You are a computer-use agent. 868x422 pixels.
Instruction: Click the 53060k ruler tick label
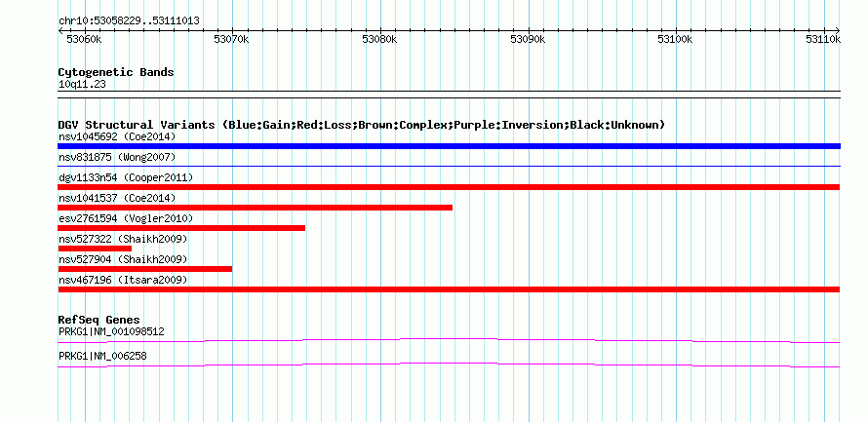tap(84, 39)
